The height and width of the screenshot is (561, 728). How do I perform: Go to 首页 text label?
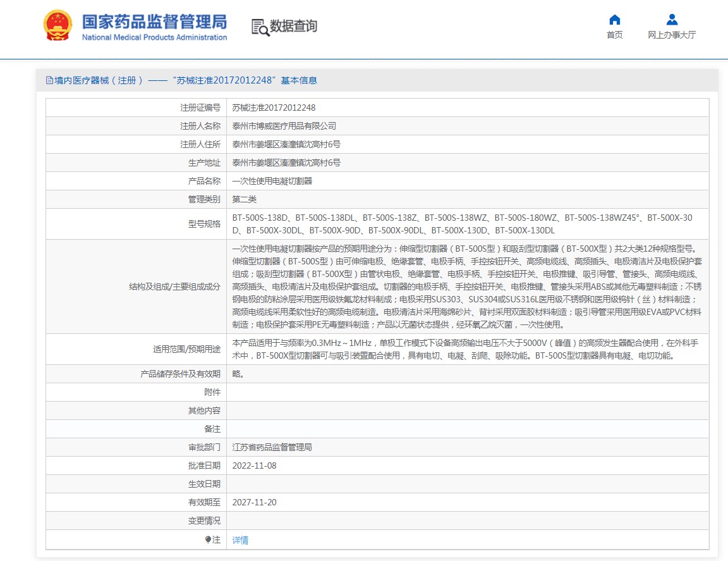pyautogui.click(x=614, y=35)
